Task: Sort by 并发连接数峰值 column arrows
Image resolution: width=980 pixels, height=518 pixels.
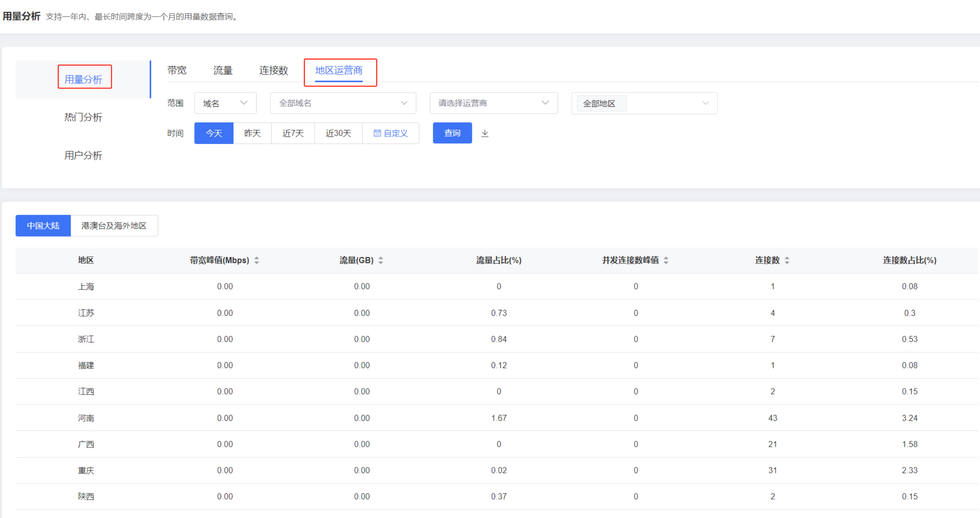Action: (x=666, y=260)
